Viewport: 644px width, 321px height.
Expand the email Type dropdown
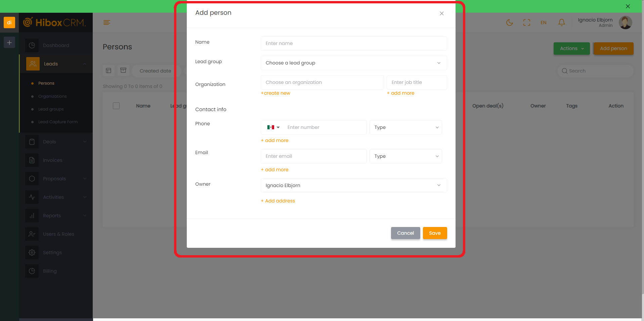(405, 156)
